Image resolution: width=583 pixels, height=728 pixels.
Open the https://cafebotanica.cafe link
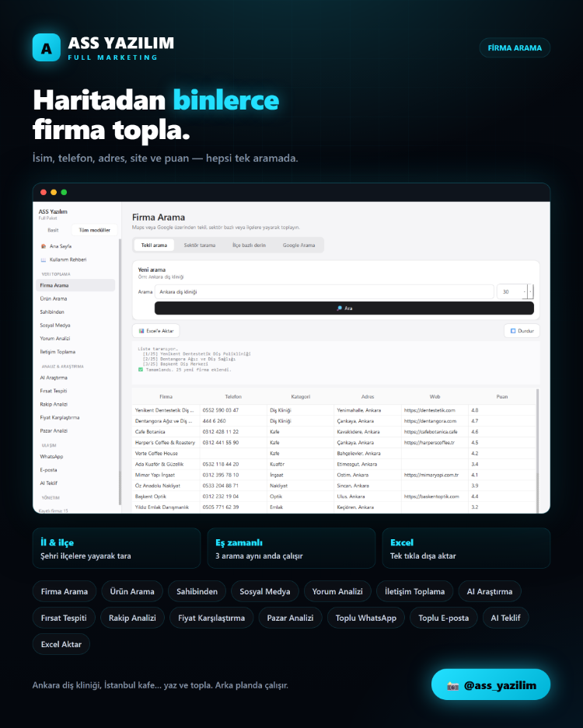431,432
